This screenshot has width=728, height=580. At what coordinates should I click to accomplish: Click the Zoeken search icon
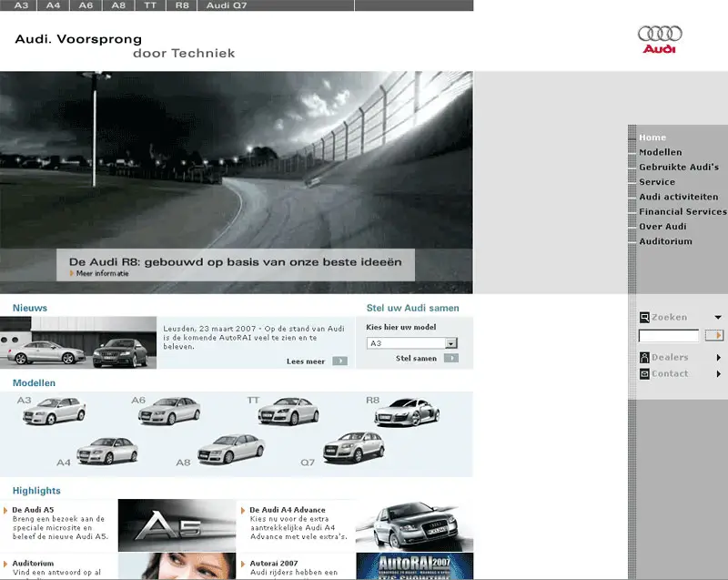pyautogui.click(x=644, y=318)
